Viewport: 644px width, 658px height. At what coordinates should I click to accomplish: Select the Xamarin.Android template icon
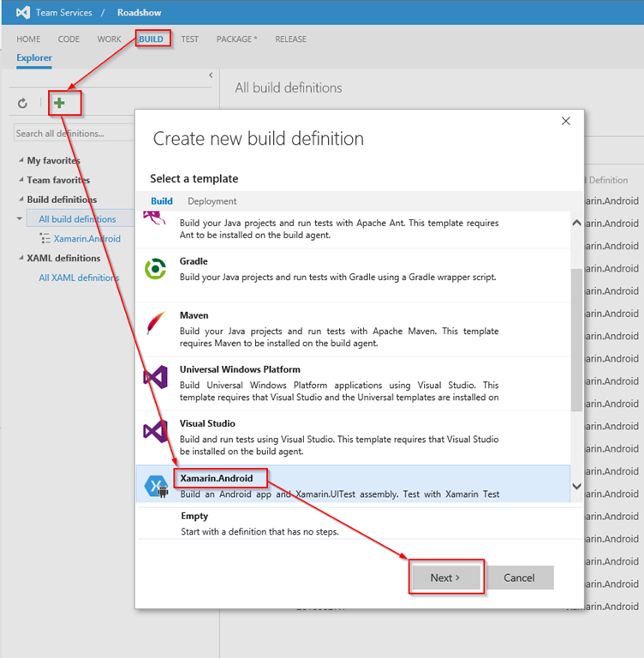[x=155, y=486]
